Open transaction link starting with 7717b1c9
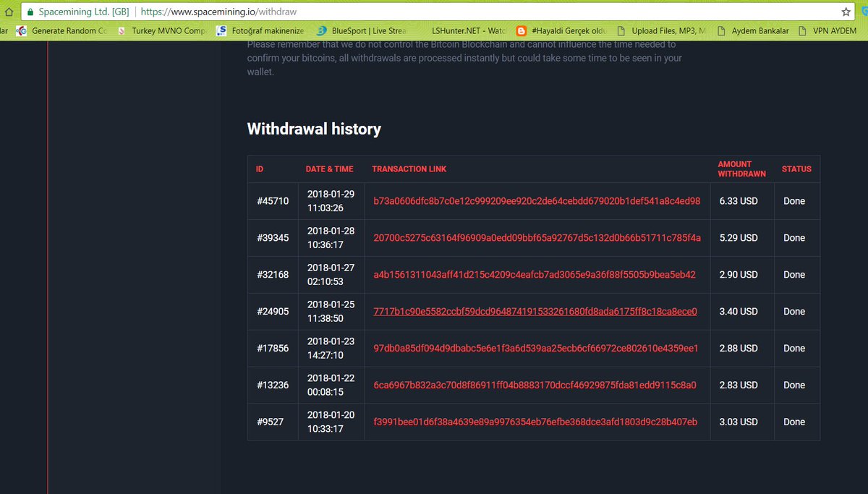This screenshot has height=494, width=868. click(535, 312)
